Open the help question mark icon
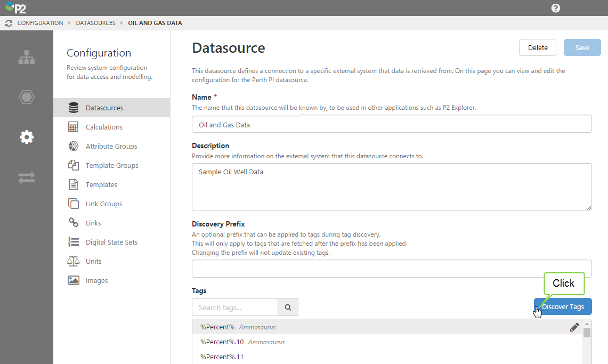Viewport: 608px width, 364px height. 556,8
